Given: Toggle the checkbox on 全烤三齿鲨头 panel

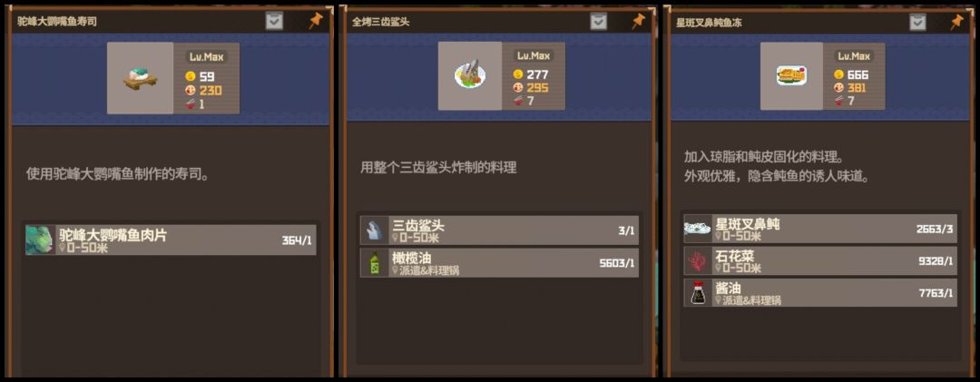Looking at the screenshot, I should (x=599, y=22).
